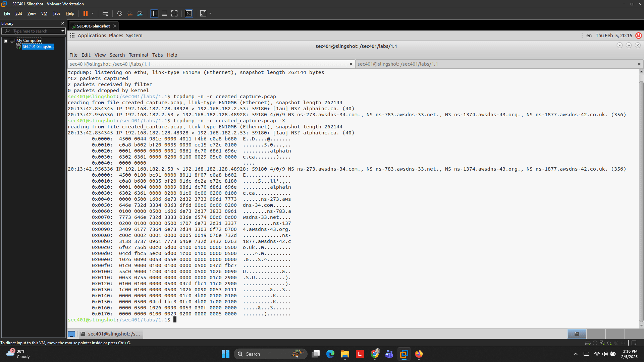Enter full screen mode for the VM
Screen dimensions: 644x362
pyautogui.click(x=174, y=13)
